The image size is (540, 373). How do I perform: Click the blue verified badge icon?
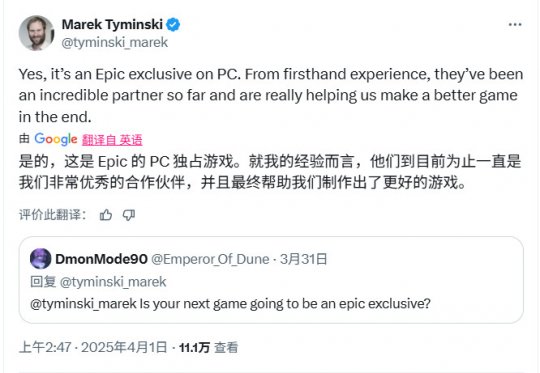coord(173,25)
